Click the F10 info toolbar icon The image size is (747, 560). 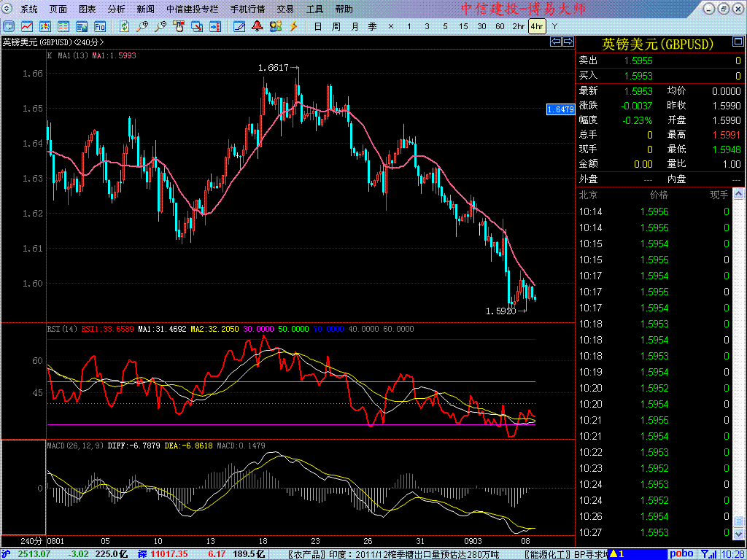pos(99,26)
